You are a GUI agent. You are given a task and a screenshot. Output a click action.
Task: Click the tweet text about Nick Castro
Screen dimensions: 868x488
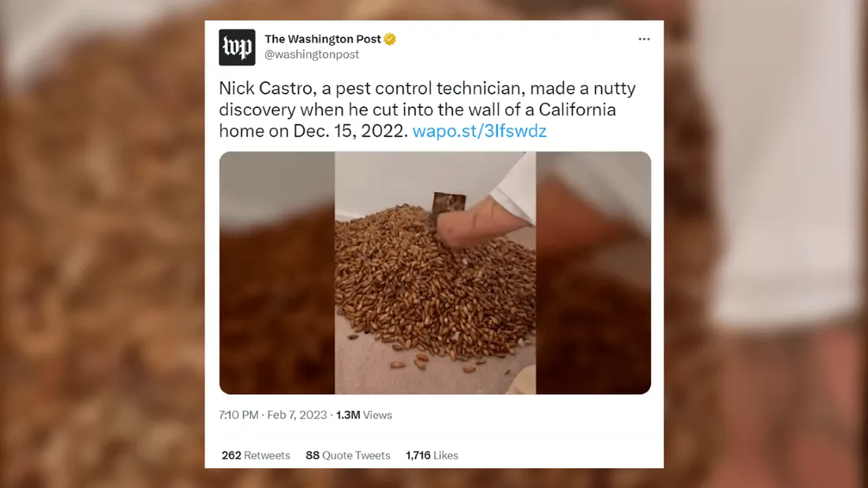click(x=427, y=110)
